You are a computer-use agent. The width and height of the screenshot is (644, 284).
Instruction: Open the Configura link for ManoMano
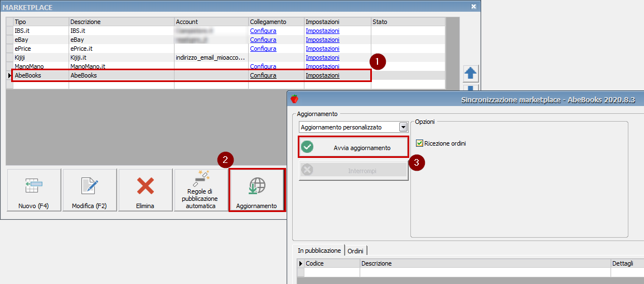click(x=263, y=66)
